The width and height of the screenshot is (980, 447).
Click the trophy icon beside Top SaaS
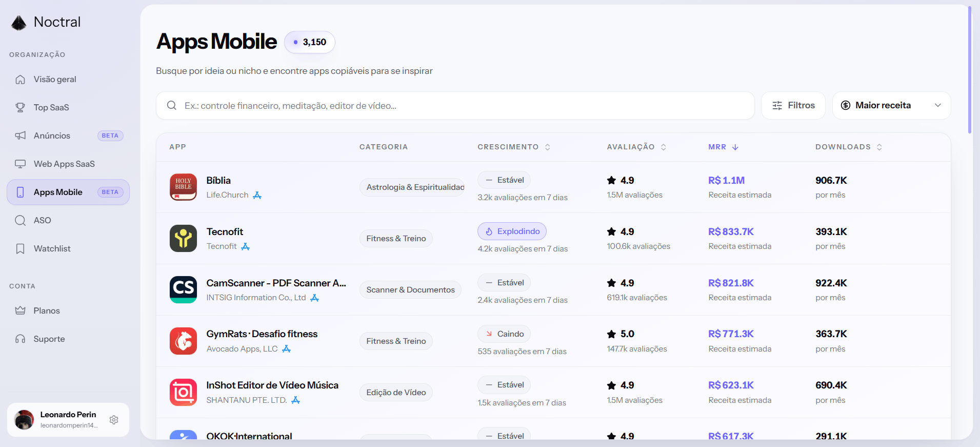click(21, 108)
